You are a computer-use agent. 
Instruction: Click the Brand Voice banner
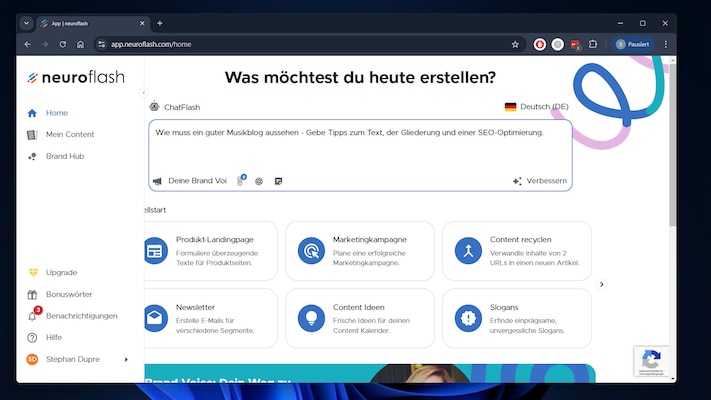click(370, 373)
